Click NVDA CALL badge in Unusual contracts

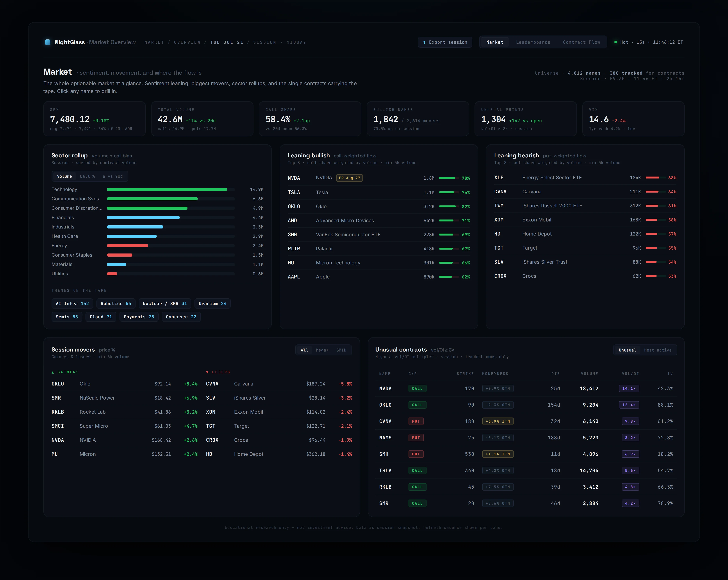pyautogui.click(x=417, y=389)
